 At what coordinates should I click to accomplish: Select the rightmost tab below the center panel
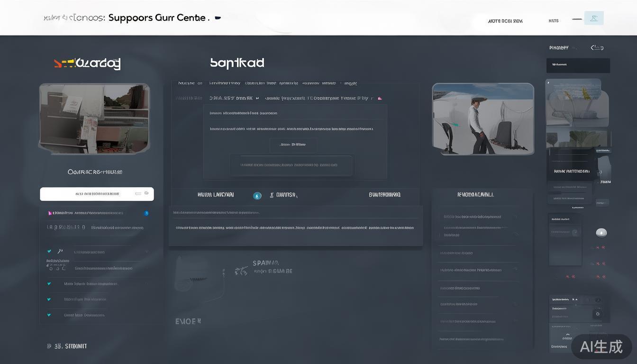click(384, 195)
